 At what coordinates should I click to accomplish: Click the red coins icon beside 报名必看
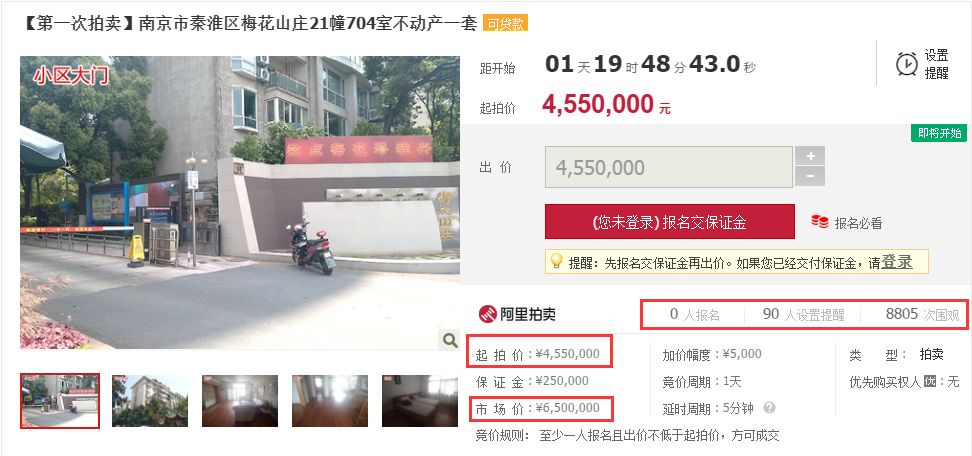(820, 222)
